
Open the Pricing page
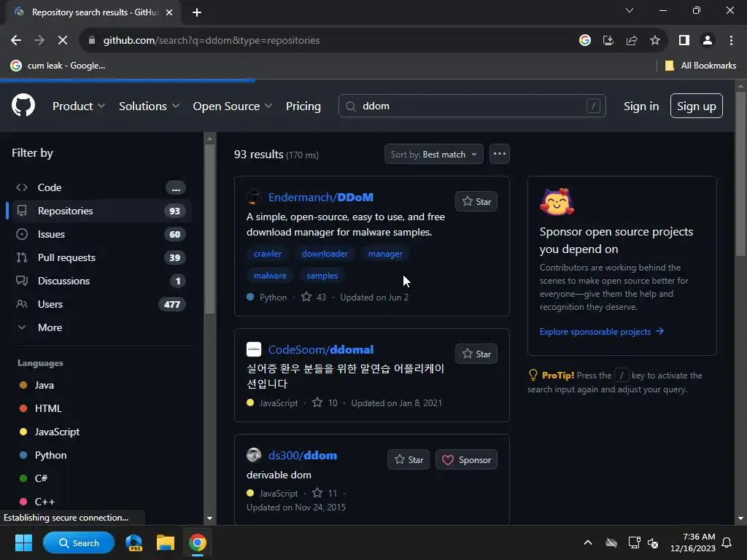point(303,106)
